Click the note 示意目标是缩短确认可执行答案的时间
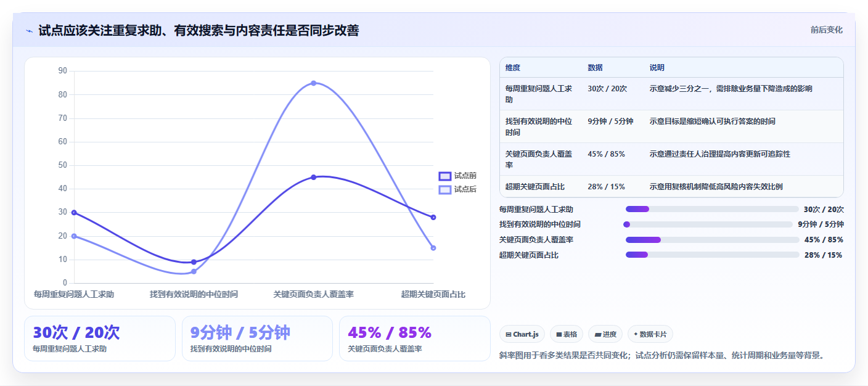The width and height of the screenshot is (868, 386). coord(713,121)
